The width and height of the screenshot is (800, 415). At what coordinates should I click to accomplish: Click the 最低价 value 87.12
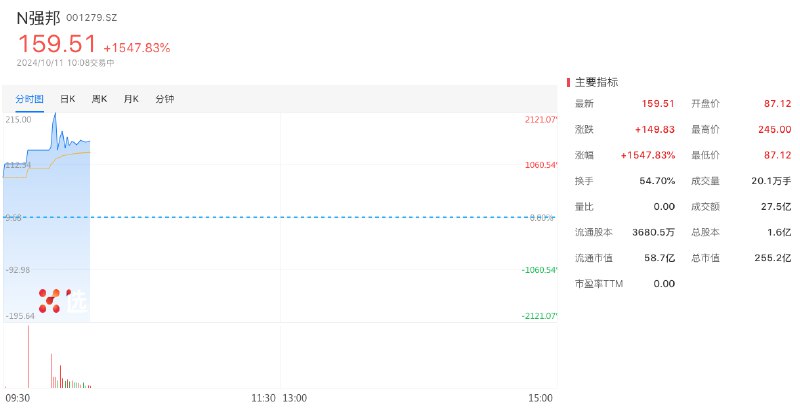(778, 155)
